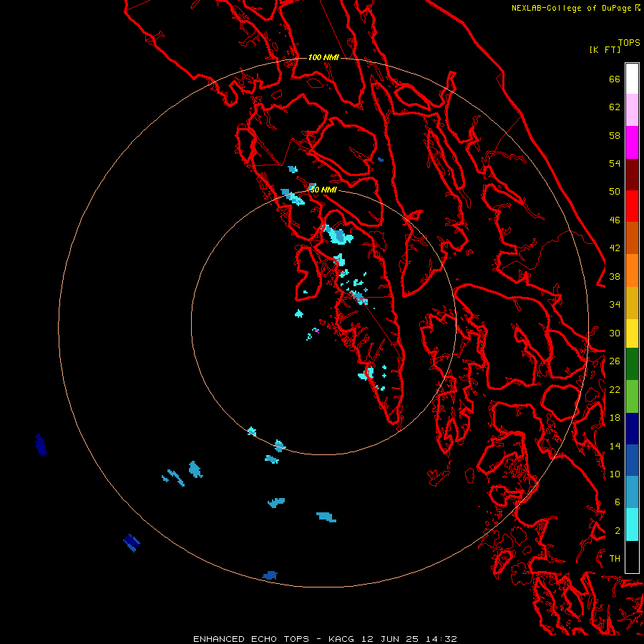Click the 10 legend value
This screenshot has height=644, width=644.
coord(615,474)
